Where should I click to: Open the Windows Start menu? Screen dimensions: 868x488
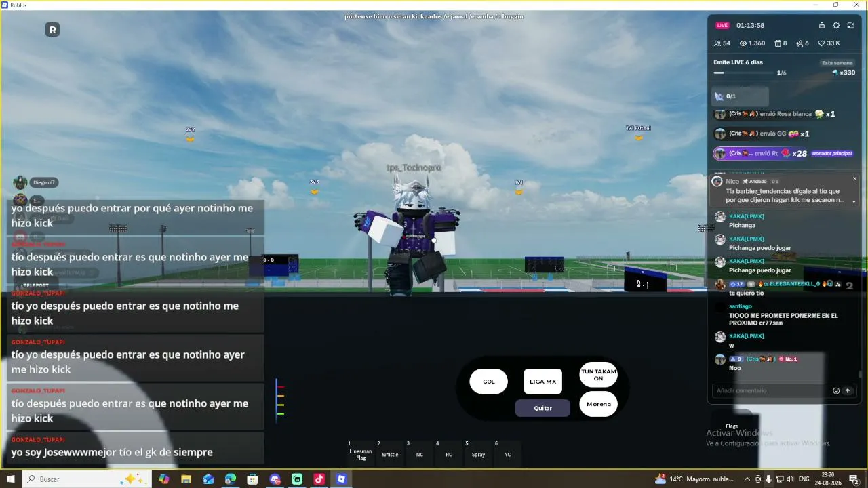[x=11, y=479]
